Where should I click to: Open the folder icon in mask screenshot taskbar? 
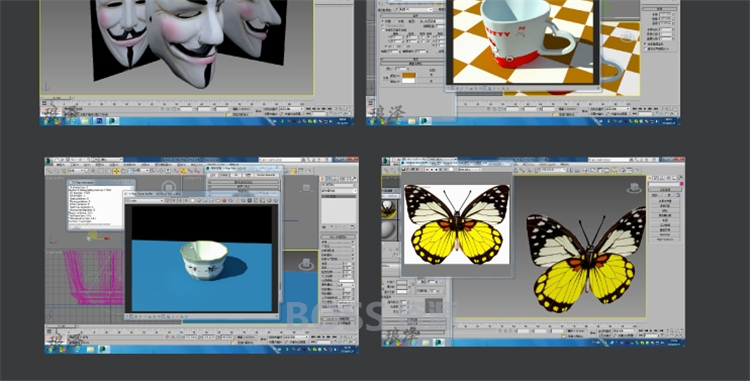(x=85, y=121)
